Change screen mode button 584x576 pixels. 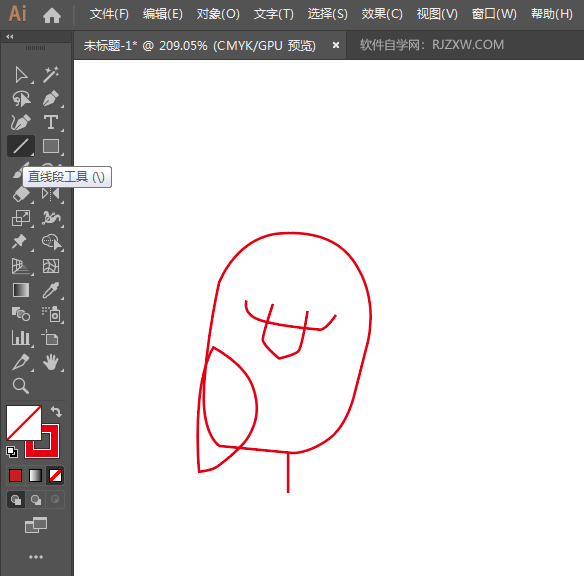(x=36, y=525)
